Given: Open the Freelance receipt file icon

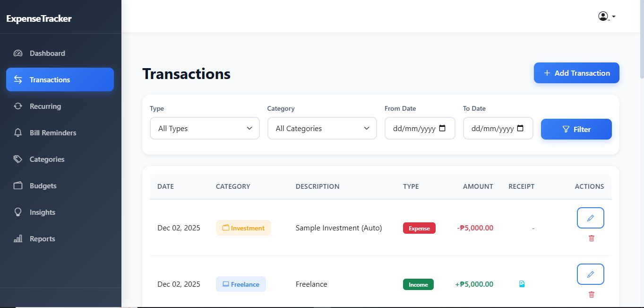Looking at the screenshot, I should (x=522, y=284).
